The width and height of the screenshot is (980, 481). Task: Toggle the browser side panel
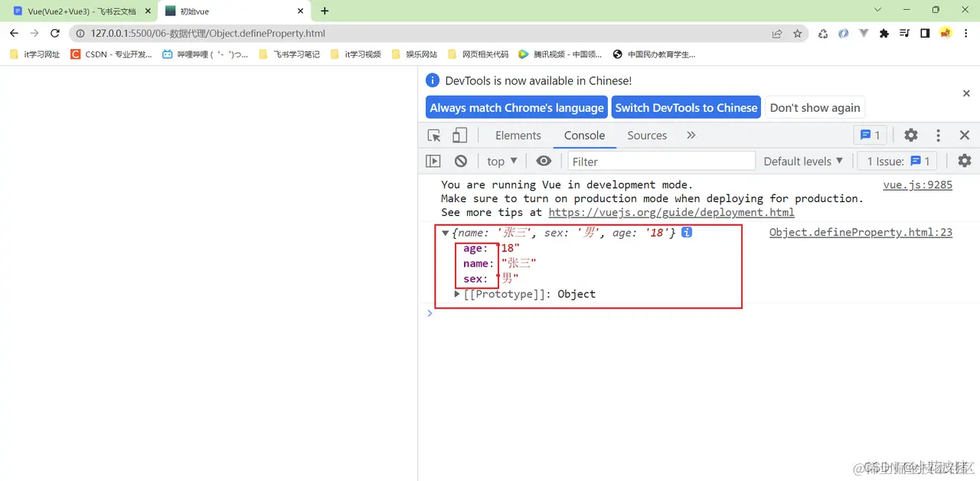[x=925, y=34]
